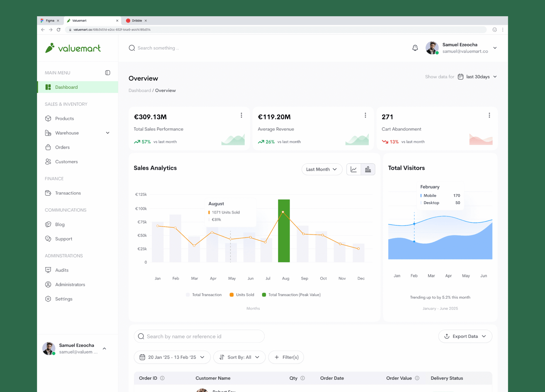Expand the Warehouse submenu
Viewport: 545px width, 392px height.
pyautogui.click(x=108, y=133)
